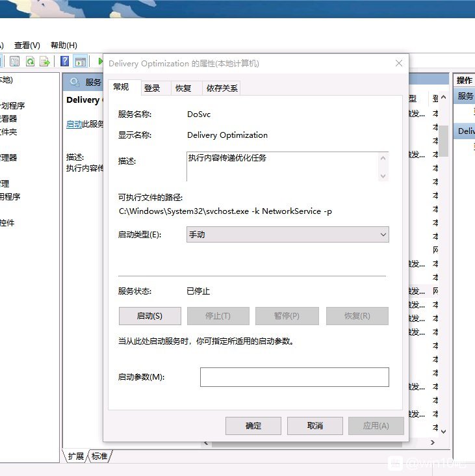Expand the 启动类型 dropdown showing 手动
Image resolution: width=475 pixels, height=476 pixels.
288,234
